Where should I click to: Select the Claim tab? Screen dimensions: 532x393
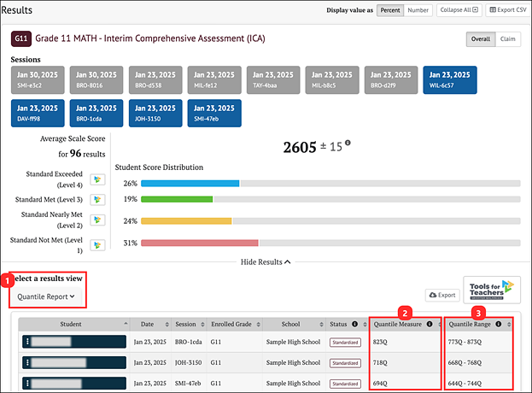508,39
